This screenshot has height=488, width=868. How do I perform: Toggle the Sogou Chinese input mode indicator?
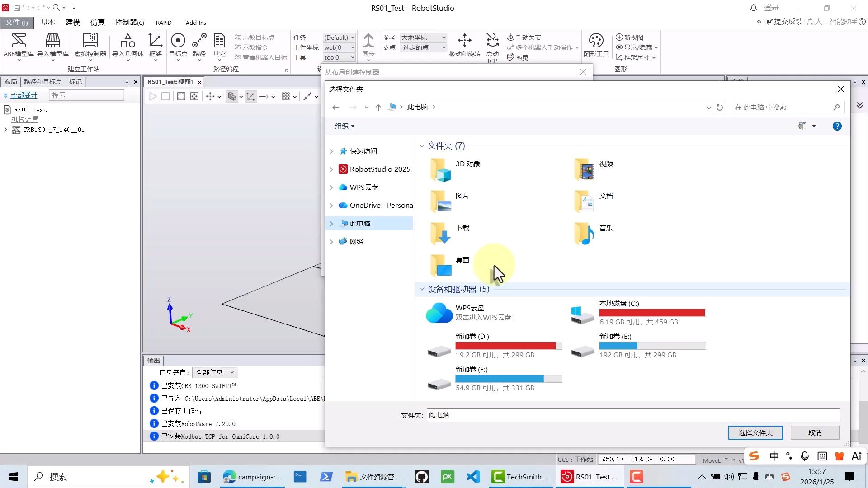pyautogui.click(x=774, y=456)
